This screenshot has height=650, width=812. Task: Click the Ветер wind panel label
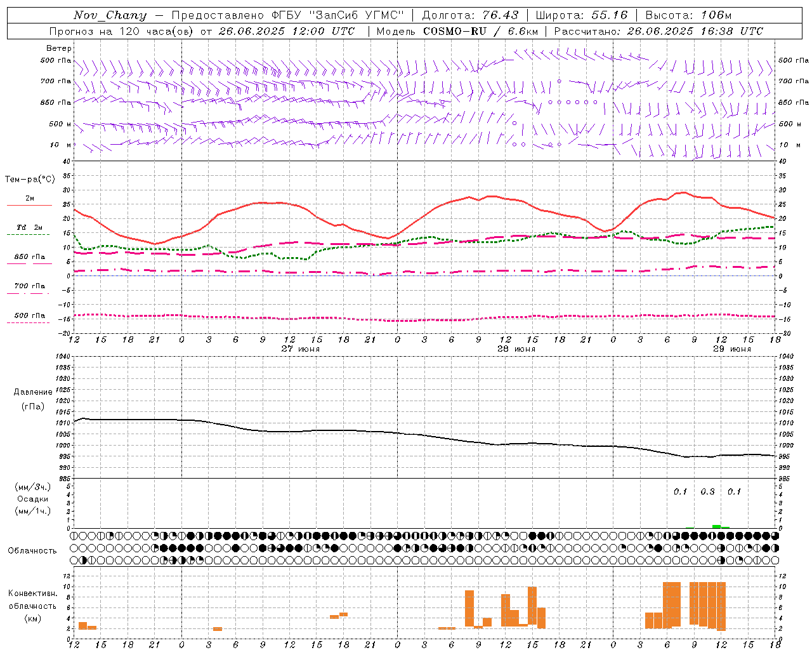pos(59,48)
